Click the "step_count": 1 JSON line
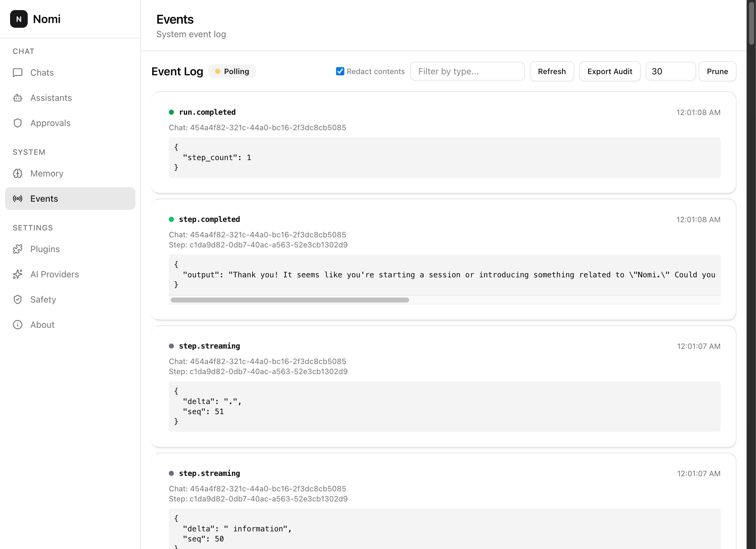Screen dimensions: 756x549 coord(217,158)
